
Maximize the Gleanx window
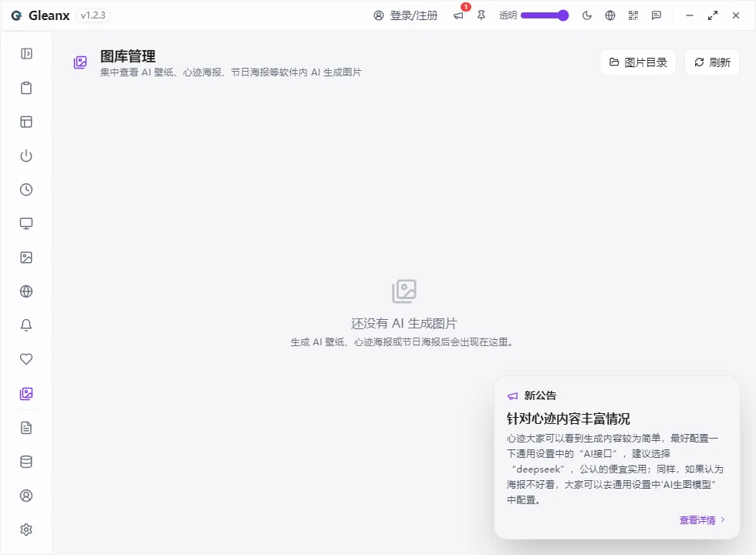coord(713,15)
